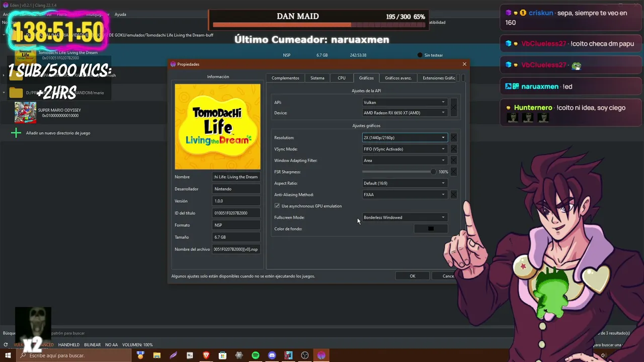Screen dimensions: 644x362
Task: Toggle the HANDHELD dock mode in the status bar
Action: 69,345
